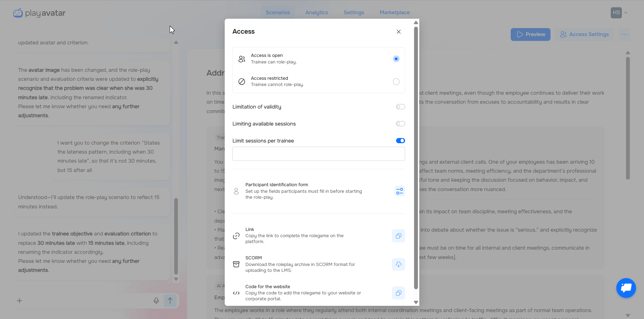Disable Limit sessions per trainee switch
The width and height of the screenshot is (644, 319).
401,141
